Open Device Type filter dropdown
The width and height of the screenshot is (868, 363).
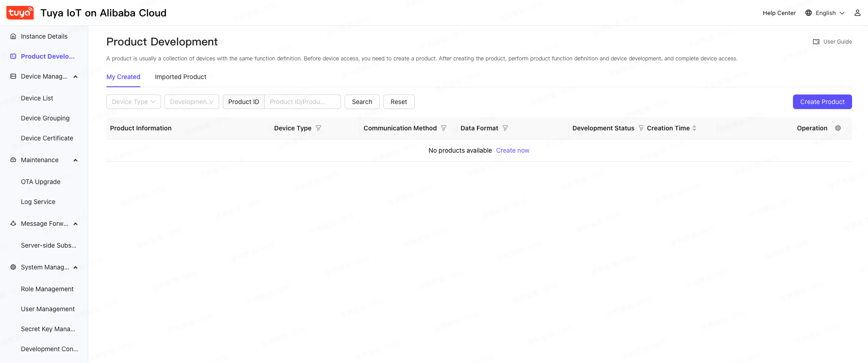(134, 102)
